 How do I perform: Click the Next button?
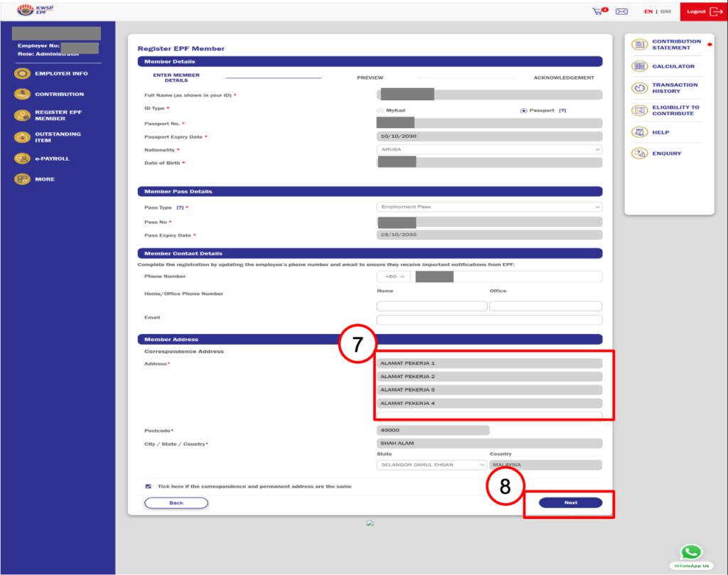[x=570, y=503]
